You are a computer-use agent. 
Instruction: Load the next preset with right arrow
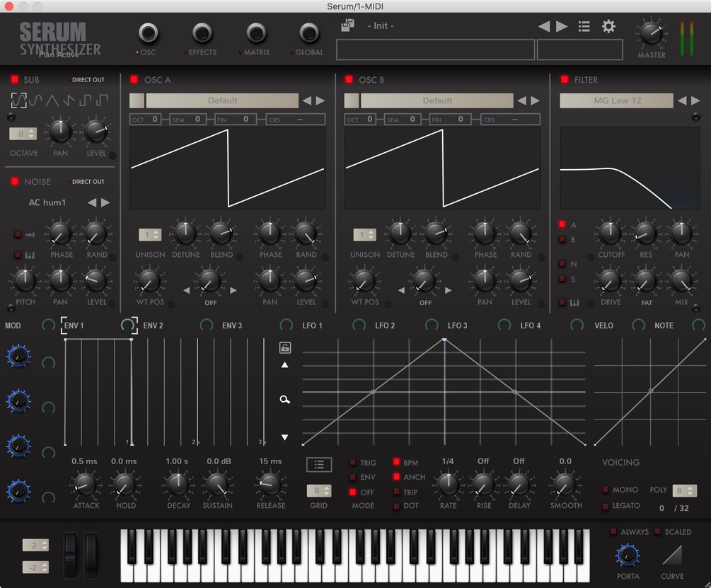click(x=562, y=26)
